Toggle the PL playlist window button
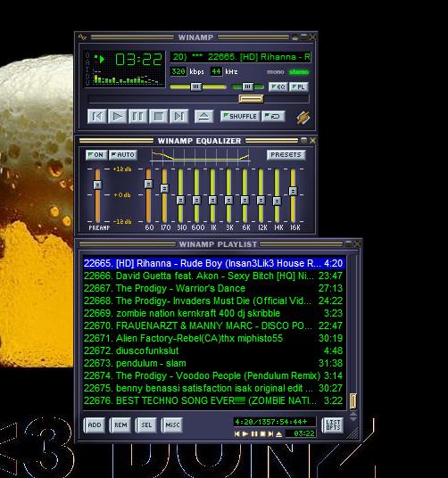Image resolution: width=448 pixels, height=478 pixels. 299,87
